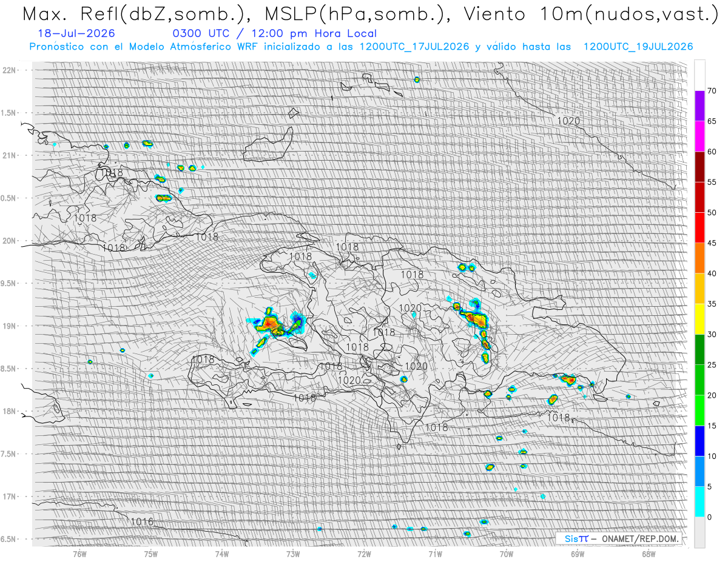
Task: Click the '69W' longitude label
Action: pyautogui.click(x=578, y=554)
